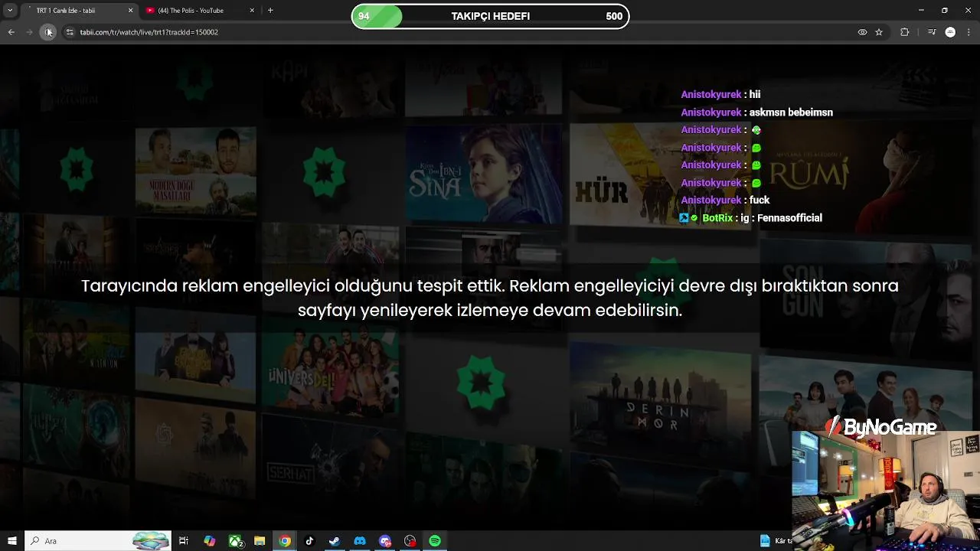Bookmark this page with the star icon
This screenshot has width=980, height=551.
(879, 32)
